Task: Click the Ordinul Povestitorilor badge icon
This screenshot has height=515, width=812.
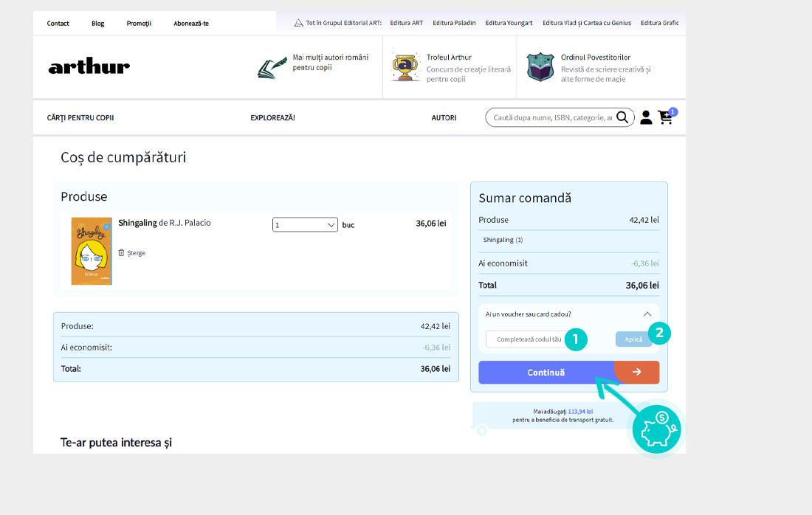Action: point(540,67)
